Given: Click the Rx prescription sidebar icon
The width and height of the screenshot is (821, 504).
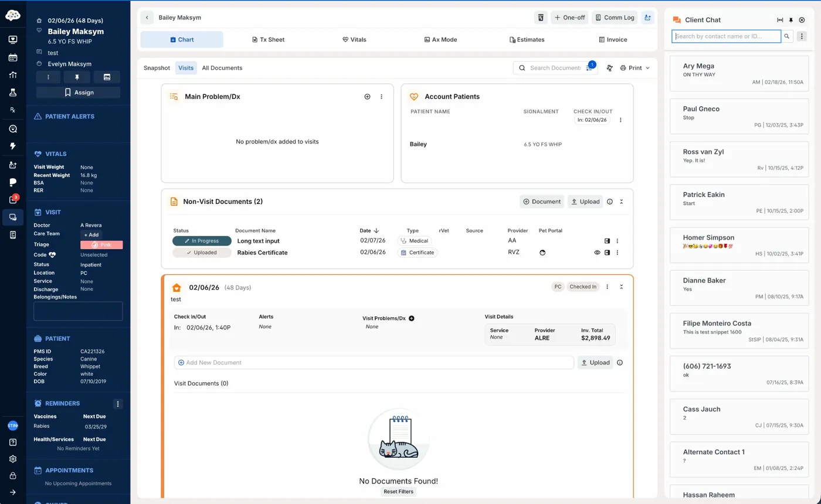Looking at the screenshot, I should 13,110.
